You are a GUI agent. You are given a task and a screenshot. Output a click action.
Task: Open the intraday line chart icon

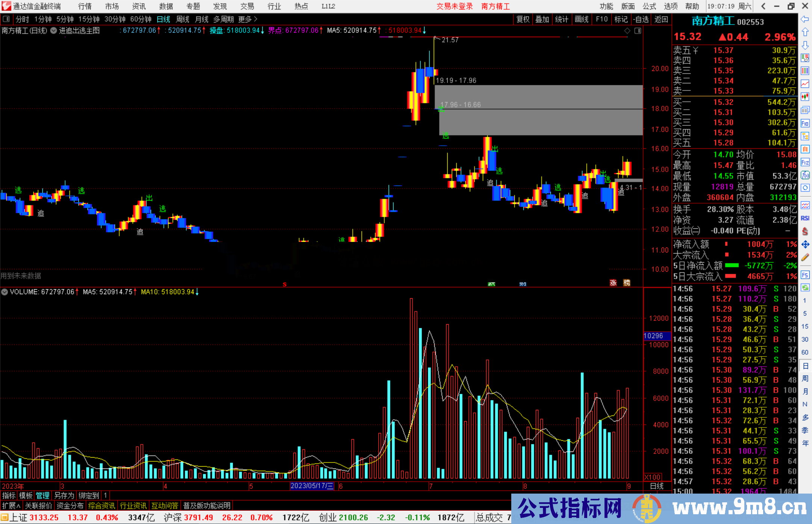pyautogui.click(x=805, y=84)
